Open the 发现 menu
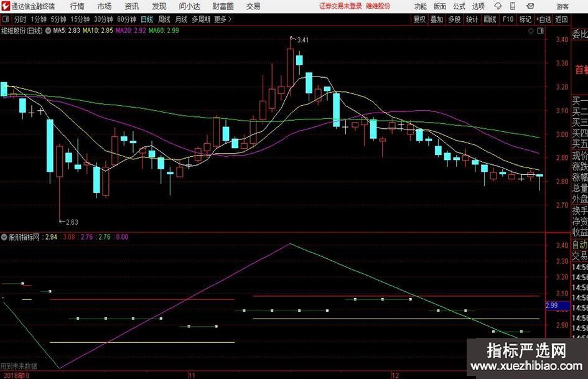588x379 pixels. [159, 6]
